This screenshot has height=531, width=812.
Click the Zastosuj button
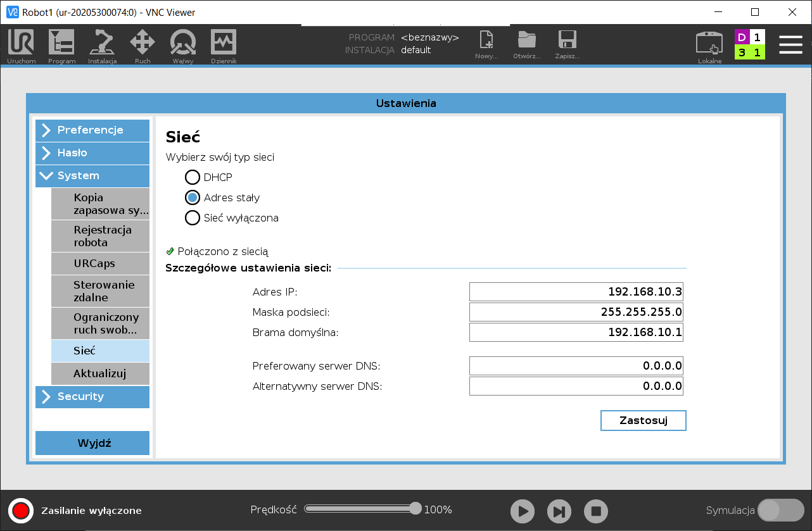pos(643,420)
